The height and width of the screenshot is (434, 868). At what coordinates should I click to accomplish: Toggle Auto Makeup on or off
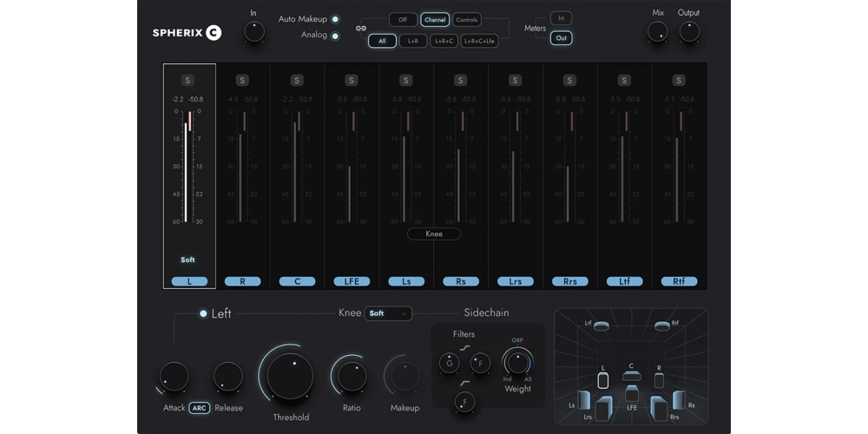(x=335, y=19)
